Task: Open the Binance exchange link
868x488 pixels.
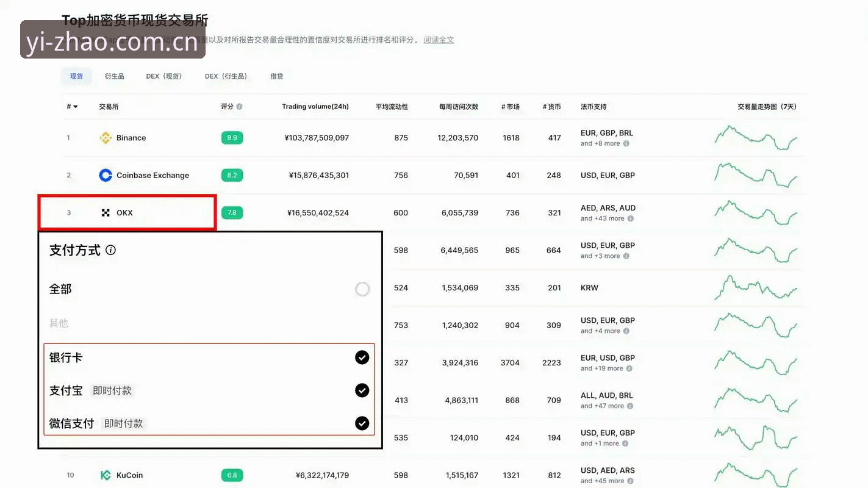Action: coord(131,138)
